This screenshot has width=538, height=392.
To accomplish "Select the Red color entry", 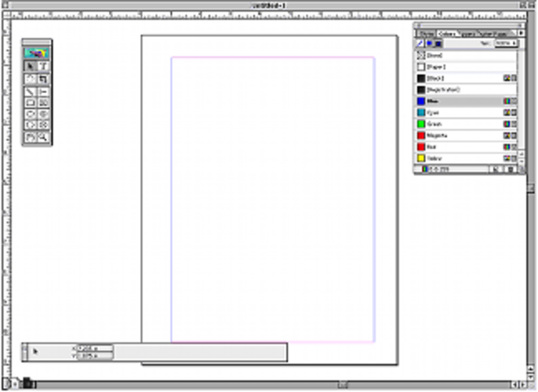I will click(x=467, y=147).
